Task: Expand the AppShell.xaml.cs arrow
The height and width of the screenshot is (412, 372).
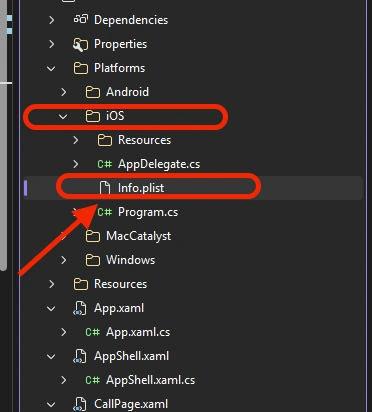Action: pyautogui.click(x=63, y=380)
